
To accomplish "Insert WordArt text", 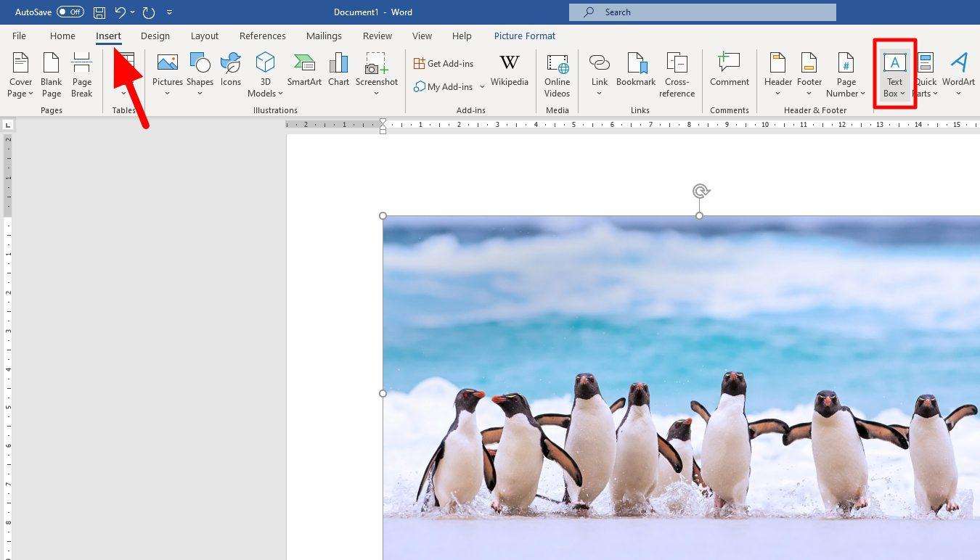I will 958,73.
